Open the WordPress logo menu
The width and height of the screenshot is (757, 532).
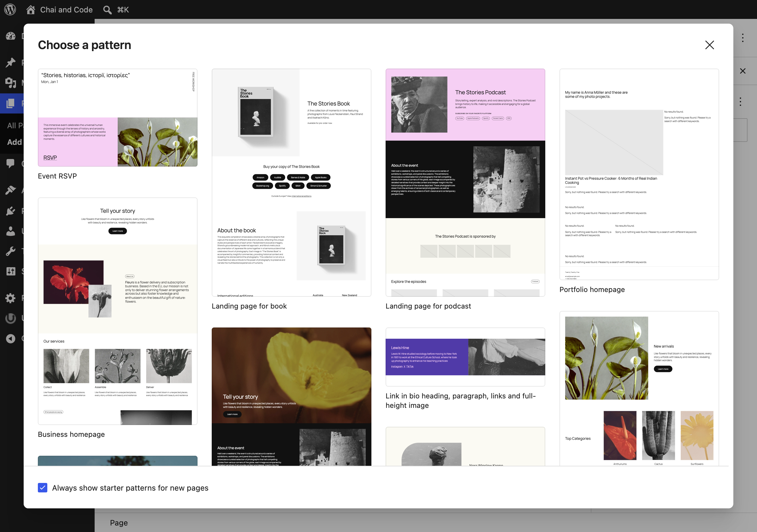pyautogui.click(x=10, y=9)
